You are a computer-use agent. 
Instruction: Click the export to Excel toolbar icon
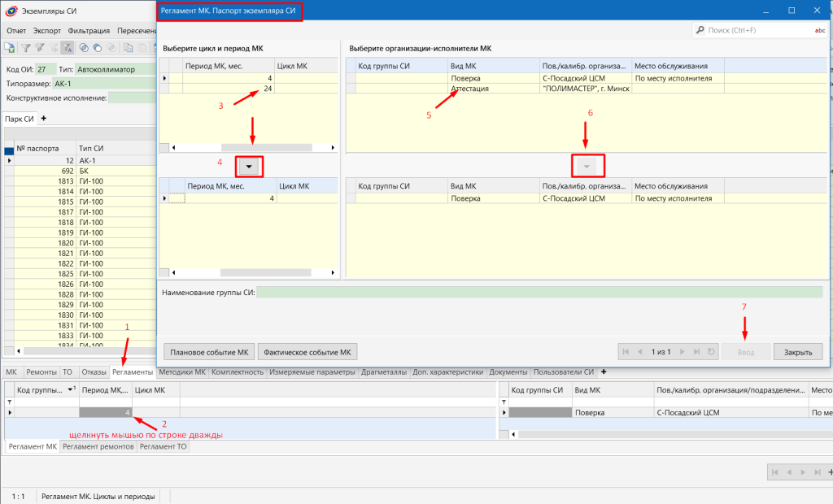click(10, 48)
